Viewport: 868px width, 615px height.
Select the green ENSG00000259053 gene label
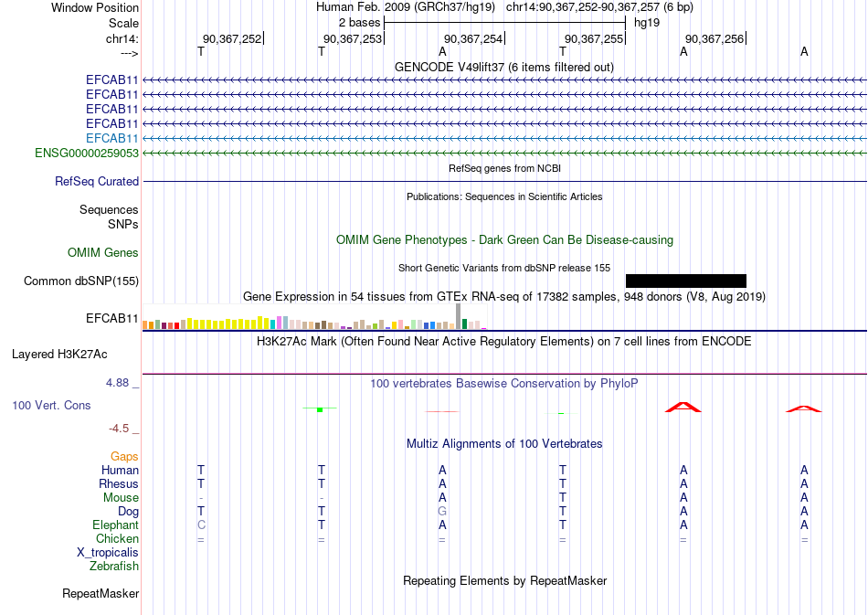[87, 153]
